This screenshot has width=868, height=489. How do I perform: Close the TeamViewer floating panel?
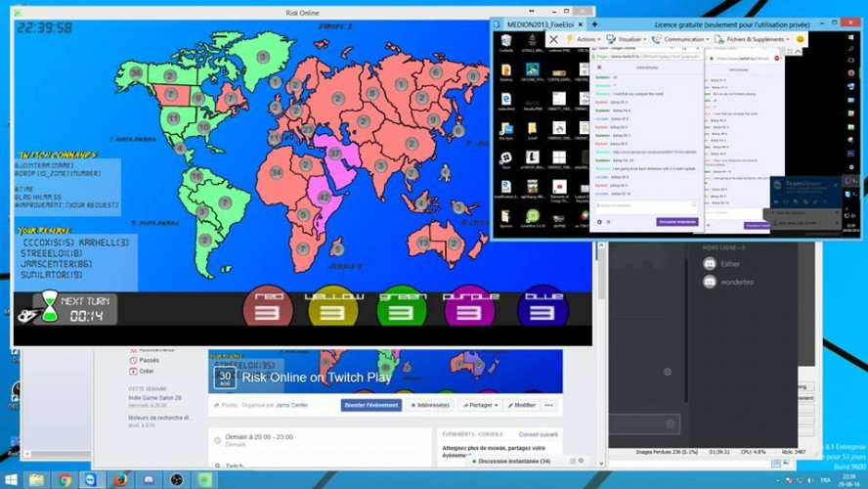point(836,185)
